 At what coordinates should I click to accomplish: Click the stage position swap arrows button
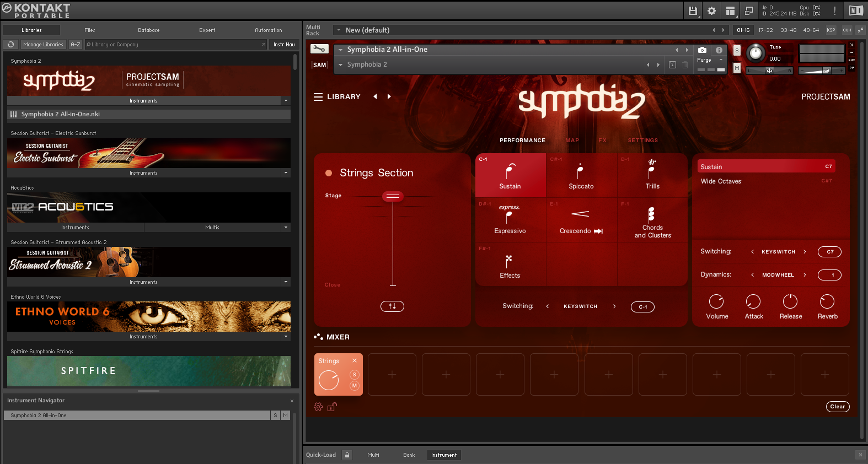(x=392, y=306)
